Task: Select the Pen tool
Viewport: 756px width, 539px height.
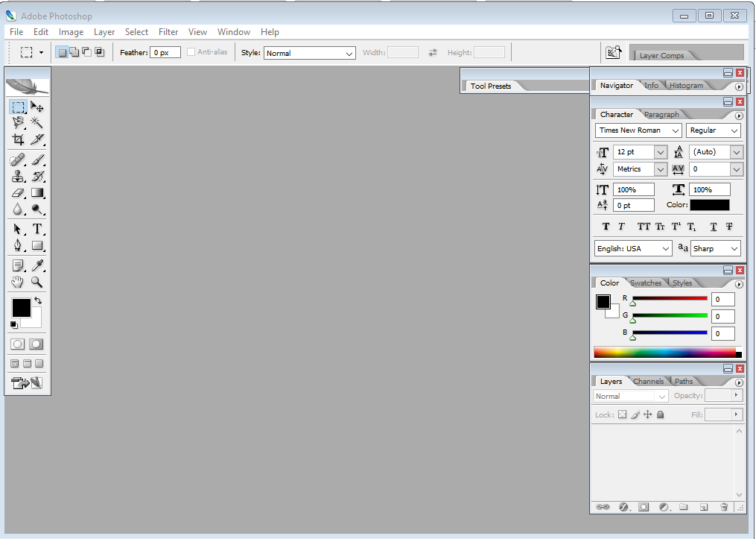Action: (19, 245)
